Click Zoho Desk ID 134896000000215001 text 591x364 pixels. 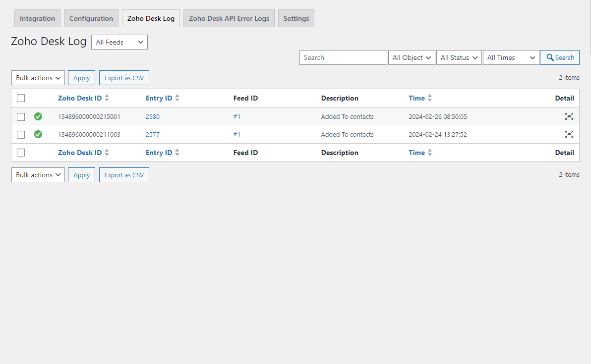(89, 117)
